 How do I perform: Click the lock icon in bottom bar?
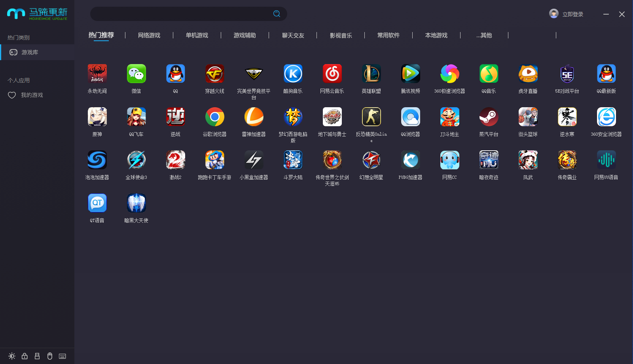[x=25, y=356]
